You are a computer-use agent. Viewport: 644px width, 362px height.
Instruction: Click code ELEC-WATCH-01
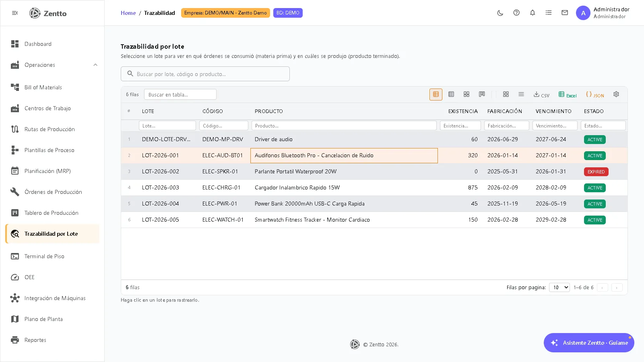(x=223, y=220)
